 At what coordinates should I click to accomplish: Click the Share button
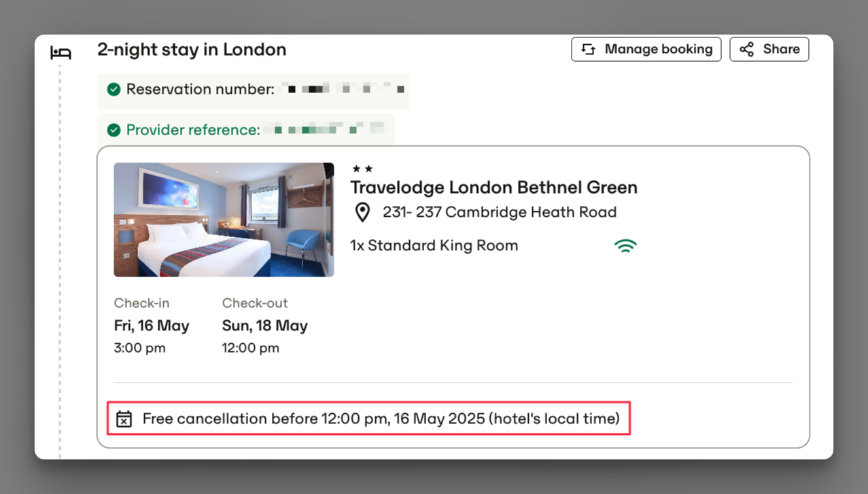[769, 50]
